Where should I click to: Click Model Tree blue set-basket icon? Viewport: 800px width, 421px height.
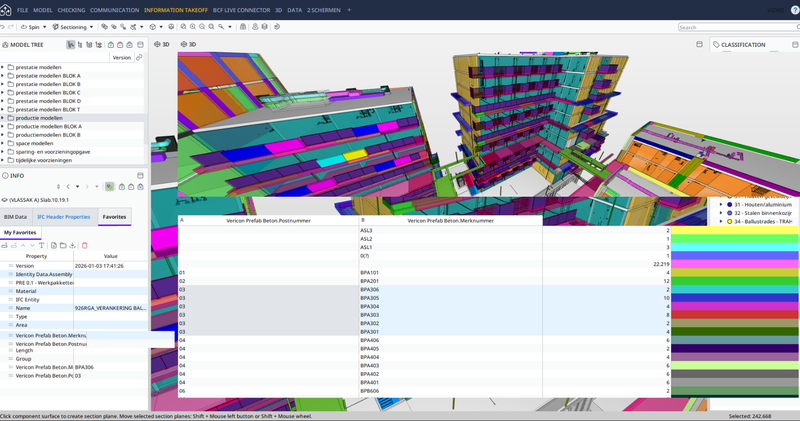point(130,45)
